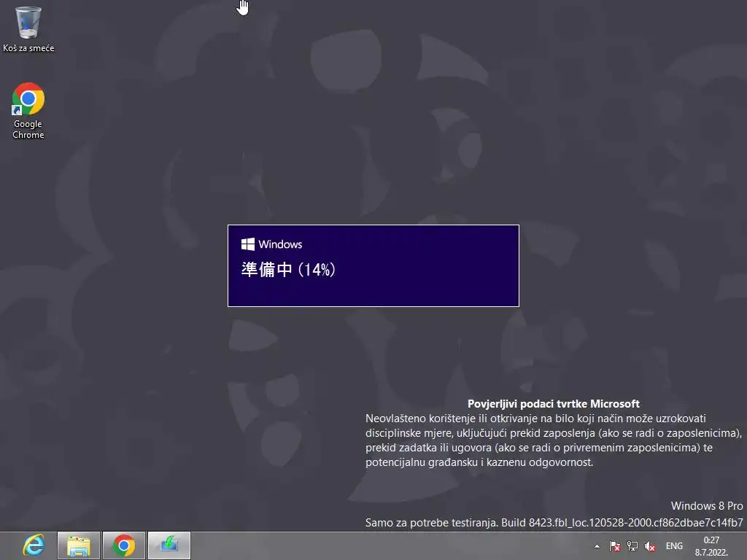Click the 準備中 (14%) progress text
Viewport: 747px width, 560px height.
coord(288,270)
